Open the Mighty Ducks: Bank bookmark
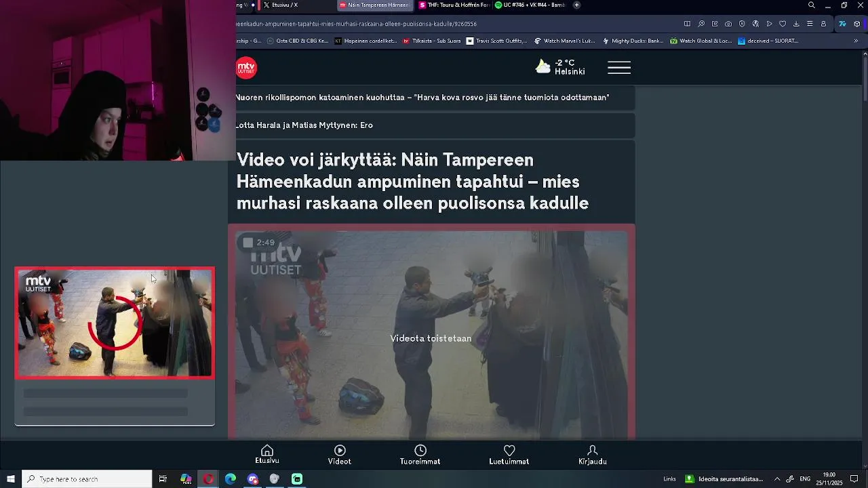Image resolution: width=868 pixels, height=488 pixels. [x=633, y=41]
